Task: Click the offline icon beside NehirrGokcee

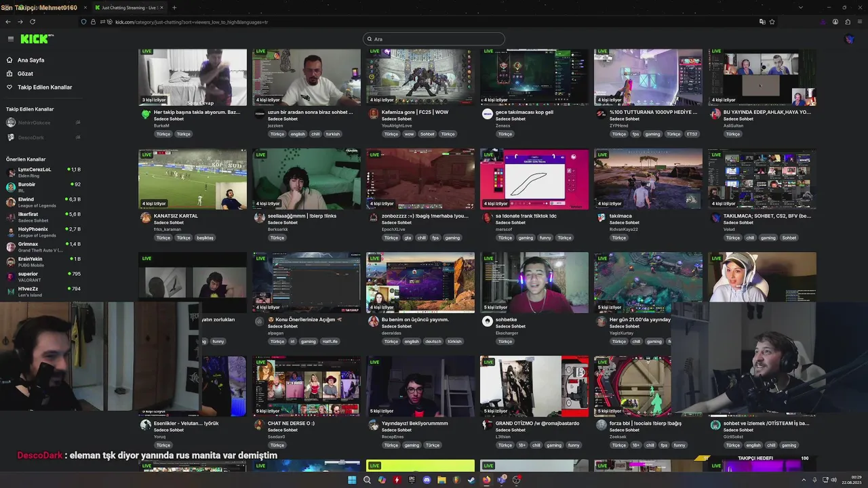Action: 78,123
